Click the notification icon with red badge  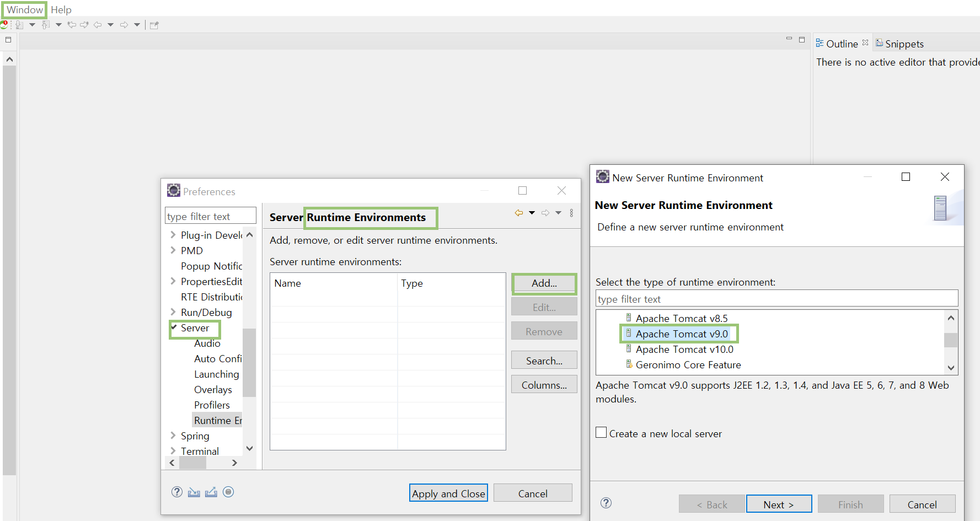(x=4, y=25)
